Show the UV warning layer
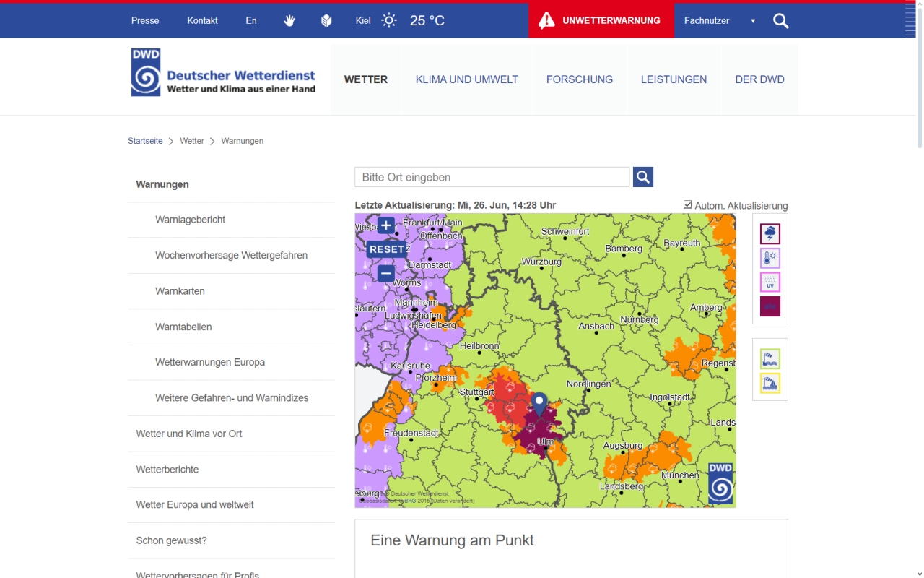This screenshot has height=578, width=924. 770,282
